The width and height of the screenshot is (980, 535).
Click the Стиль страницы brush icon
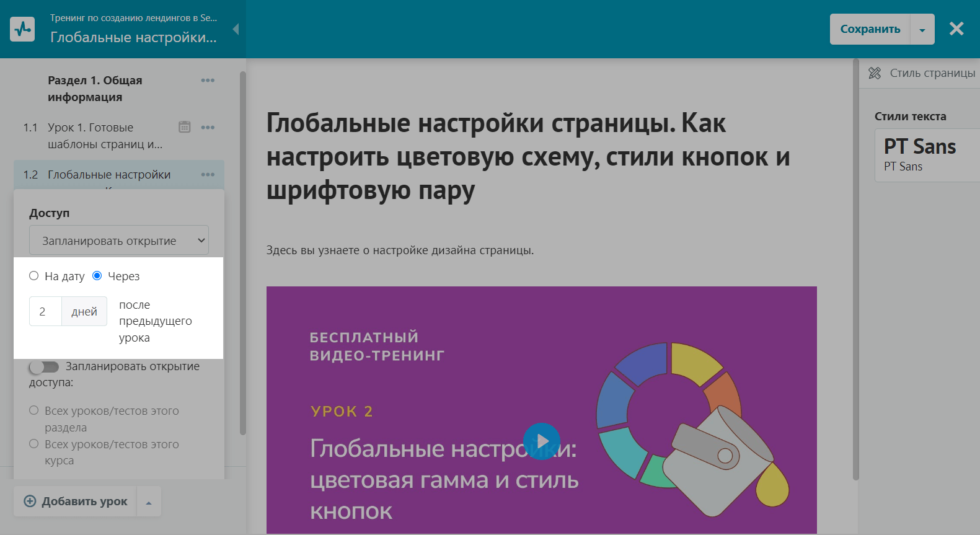click(x=875, y=73)
